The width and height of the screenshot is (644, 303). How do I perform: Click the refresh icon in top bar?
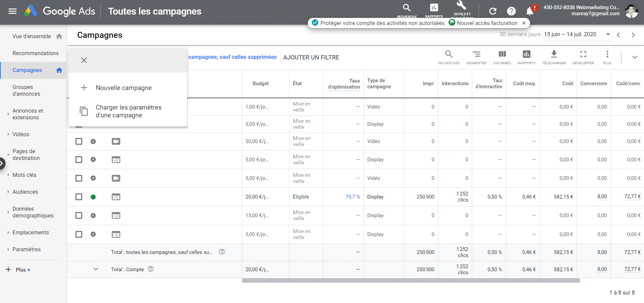(493, 11)
